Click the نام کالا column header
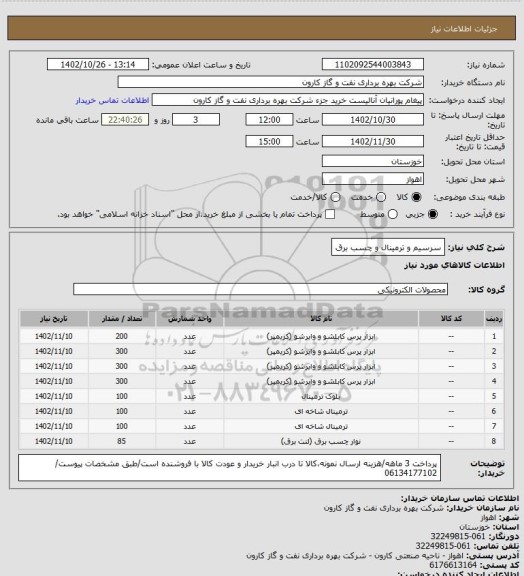524x576 pixels. (321, 319)
